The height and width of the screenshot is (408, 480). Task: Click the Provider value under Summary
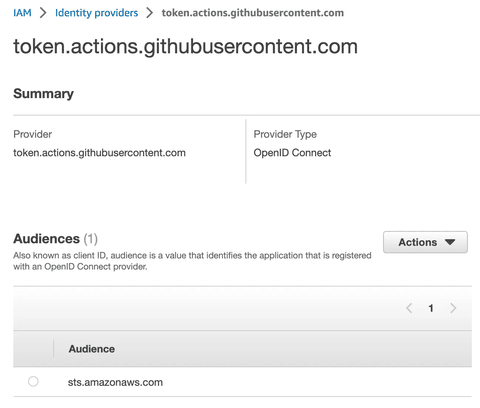(x=99, y=153)
